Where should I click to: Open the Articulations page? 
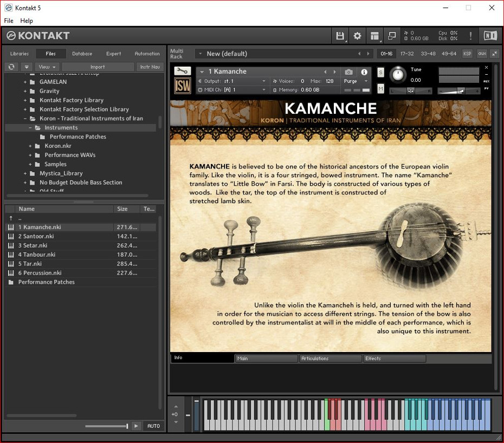coord(331,359)
